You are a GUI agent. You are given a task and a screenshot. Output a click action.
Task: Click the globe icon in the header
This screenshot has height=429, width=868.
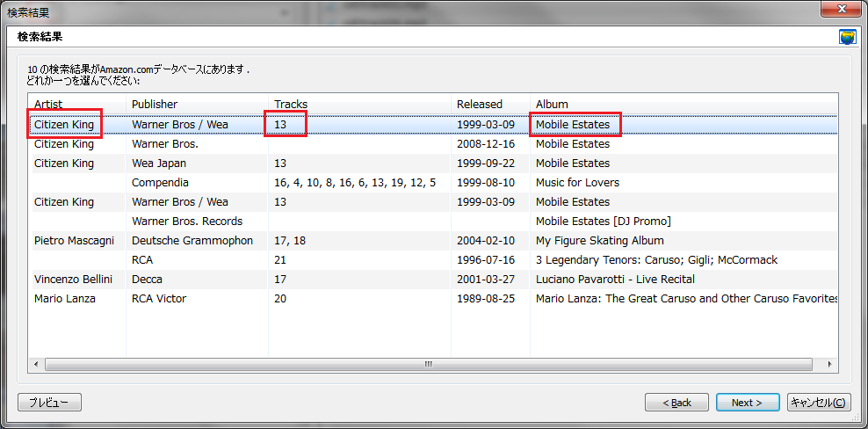848,38
